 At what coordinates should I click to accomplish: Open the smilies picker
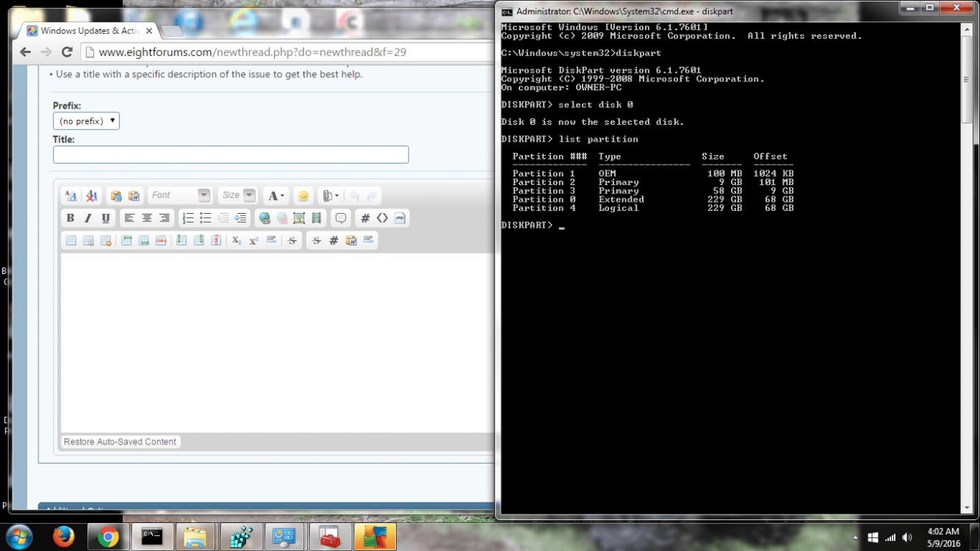point(303,195)
